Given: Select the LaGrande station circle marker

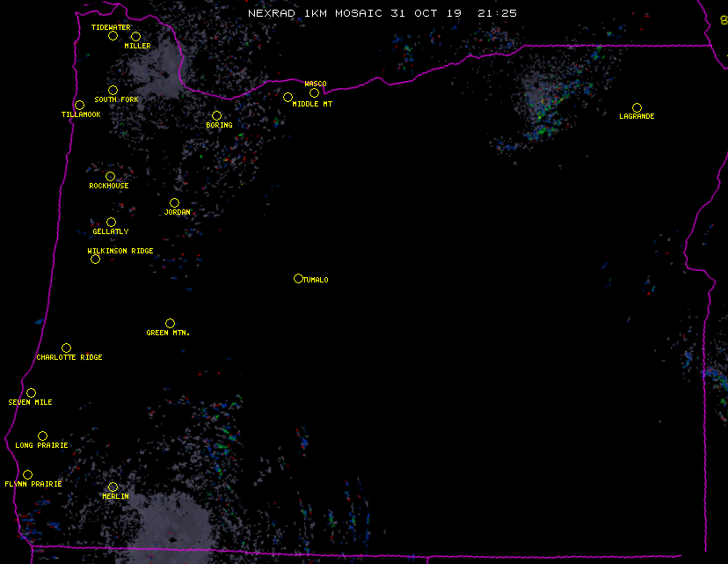Looking at the screenshot, I should tap(637, 108).
